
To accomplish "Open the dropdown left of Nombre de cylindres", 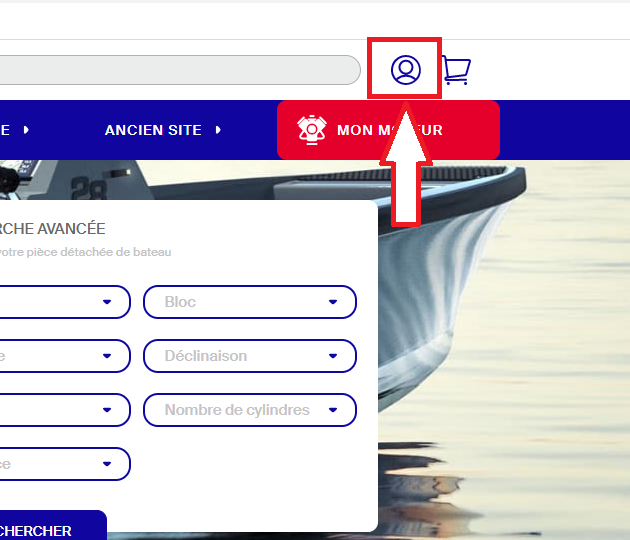I will (x=65, y=410).
